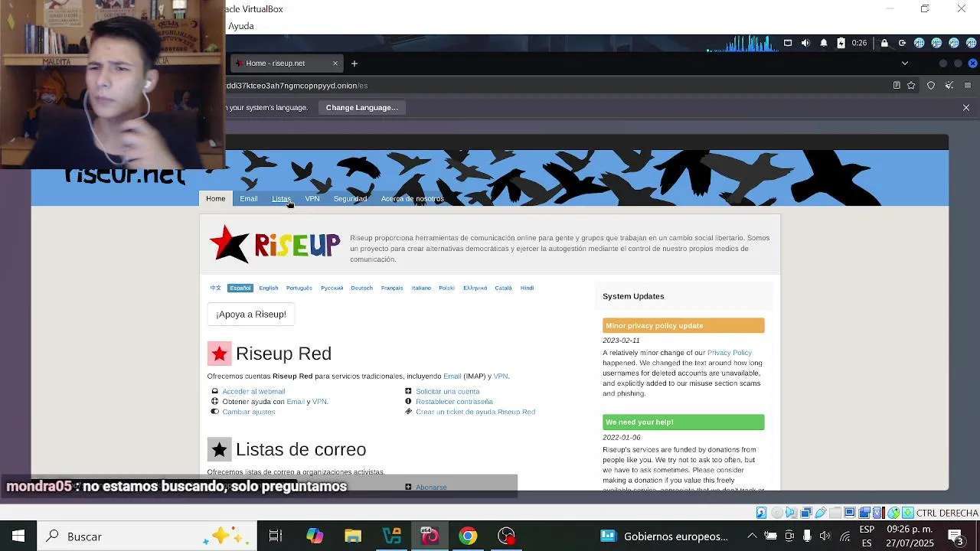
Task: Click the guest battery indicator icon
Action: 841,43
